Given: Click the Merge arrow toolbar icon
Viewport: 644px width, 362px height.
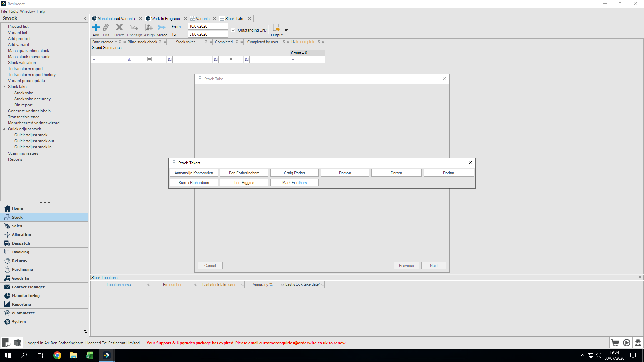Looking at the screenshot, I should click(x=162, y=27).
